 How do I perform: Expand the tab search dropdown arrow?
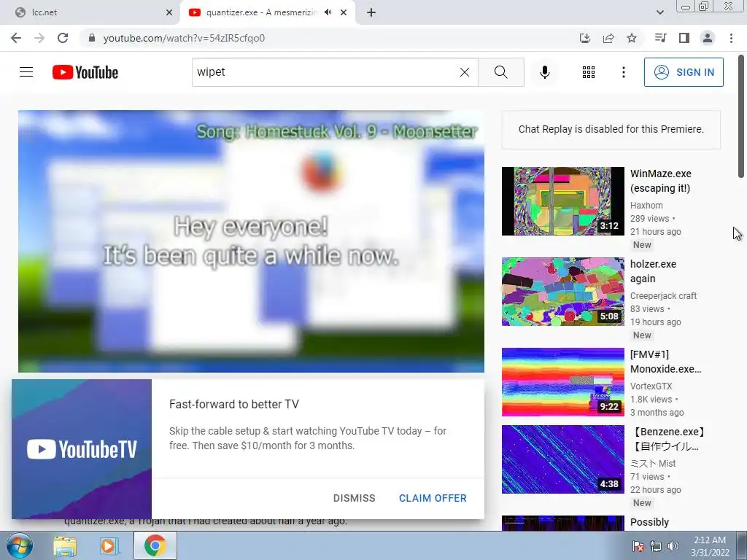click(659, 12)
